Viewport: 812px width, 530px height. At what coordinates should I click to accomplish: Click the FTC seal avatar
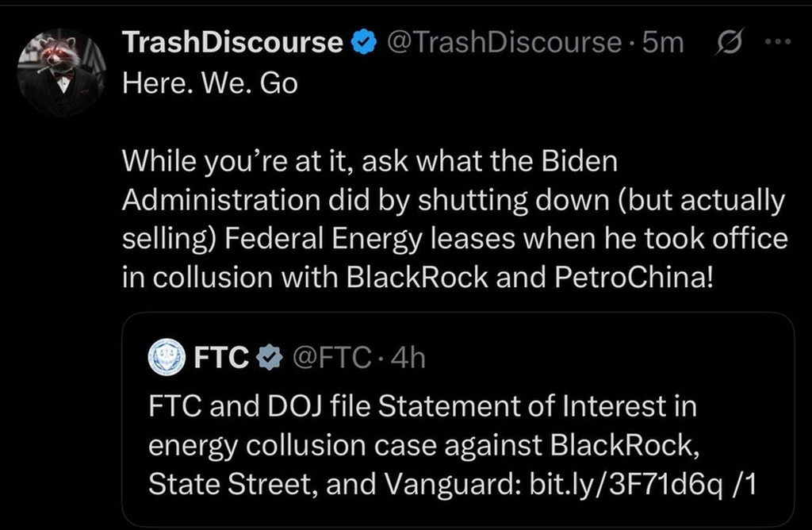point(167,357)
